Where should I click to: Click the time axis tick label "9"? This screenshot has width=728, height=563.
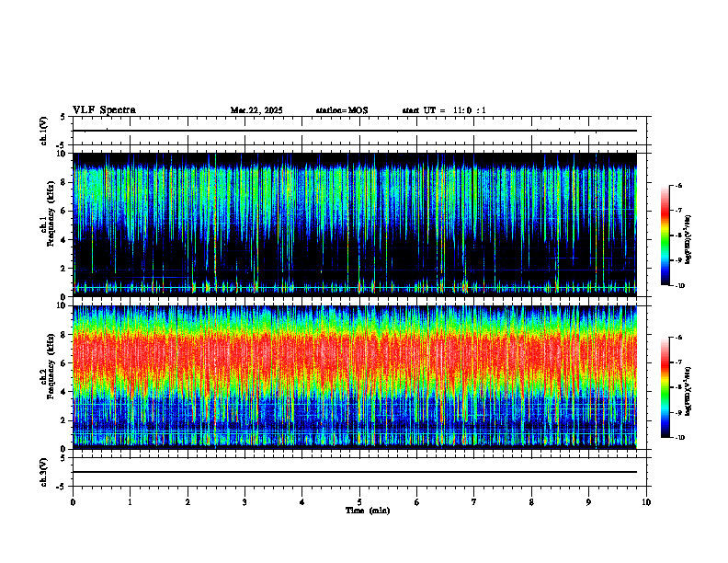pyautogui.click(x=588, y=502)
